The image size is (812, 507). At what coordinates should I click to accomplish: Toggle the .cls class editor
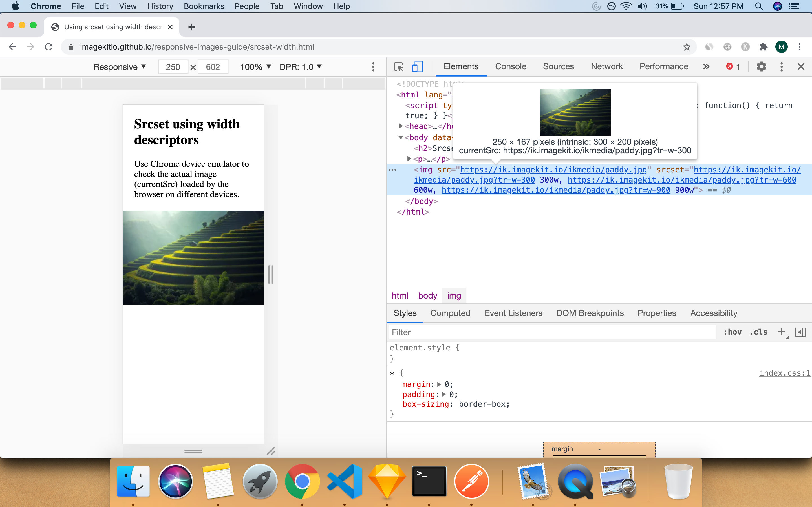click(758, 332)
